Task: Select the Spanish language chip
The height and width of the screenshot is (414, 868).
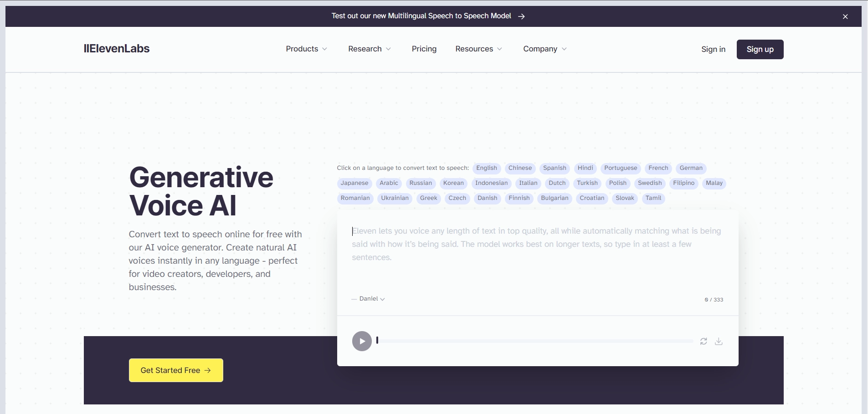Action: (x=554, y=168)
